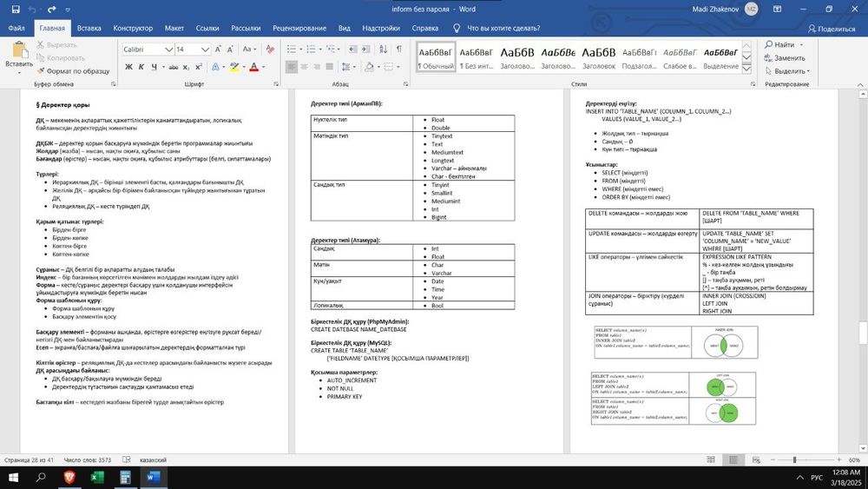Switch to the Справка tab
868x489 pixels.
425,28
